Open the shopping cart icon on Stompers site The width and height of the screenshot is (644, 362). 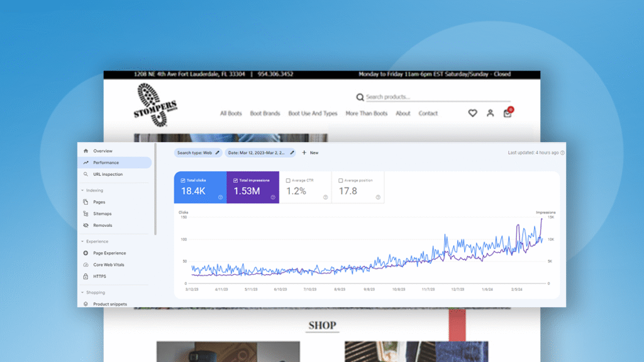click(508, 112)
